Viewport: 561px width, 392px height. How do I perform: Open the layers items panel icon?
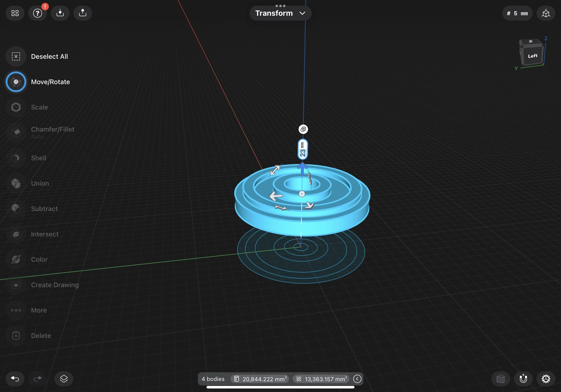tap(64, 379)
